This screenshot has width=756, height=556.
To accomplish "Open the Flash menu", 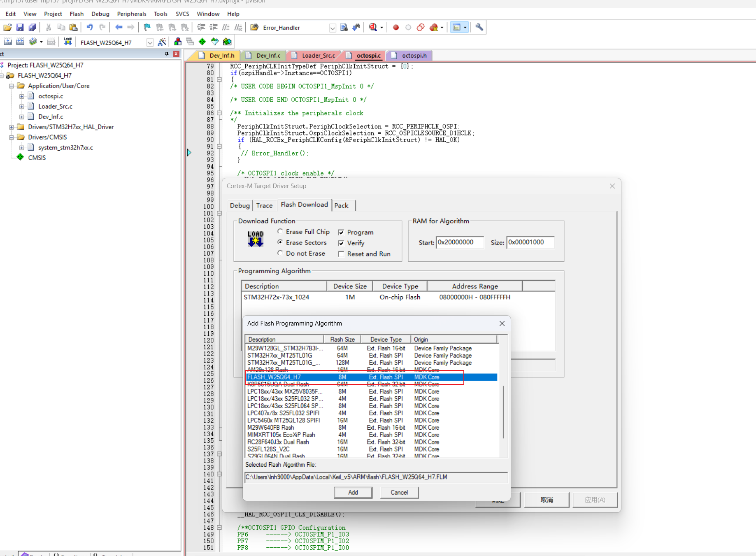I will pyautogui.click(x=77, y=14).
